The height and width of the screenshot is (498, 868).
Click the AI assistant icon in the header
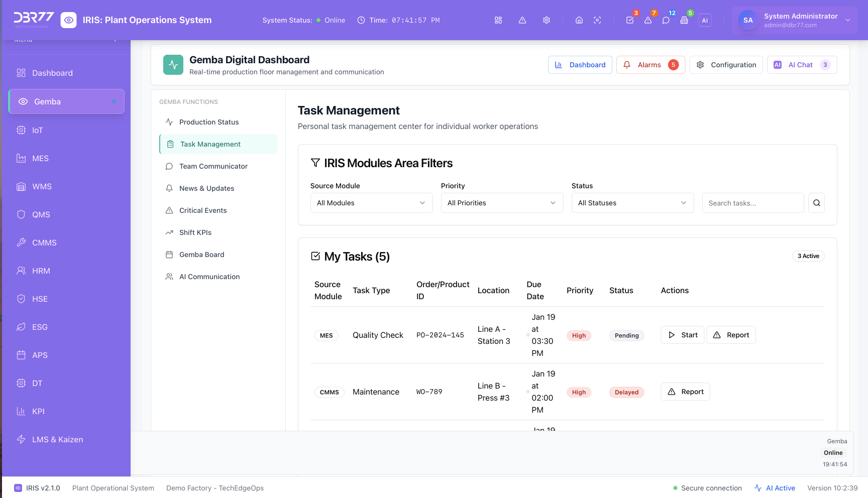pyautogui.click(x=705, y=20)
